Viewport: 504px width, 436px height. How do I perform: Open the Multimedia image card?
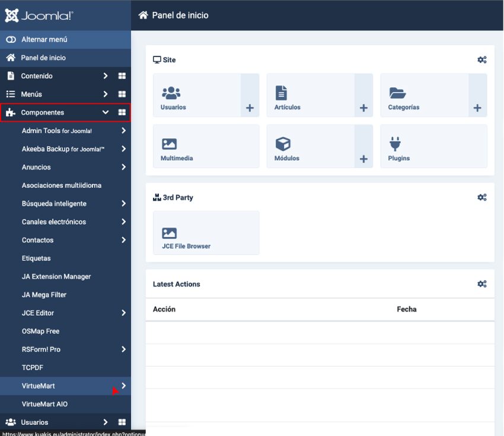click(206, 147)
